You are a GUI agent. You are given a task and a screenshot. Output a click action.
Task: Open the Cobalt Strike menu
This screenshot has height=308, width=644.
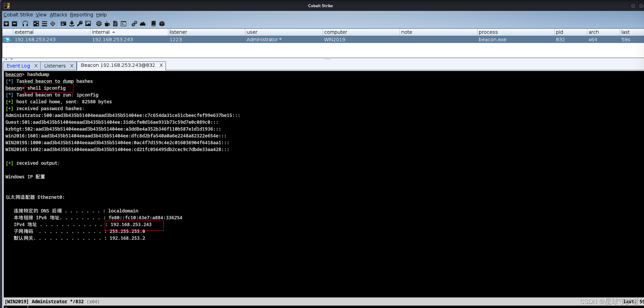(18, 15)
